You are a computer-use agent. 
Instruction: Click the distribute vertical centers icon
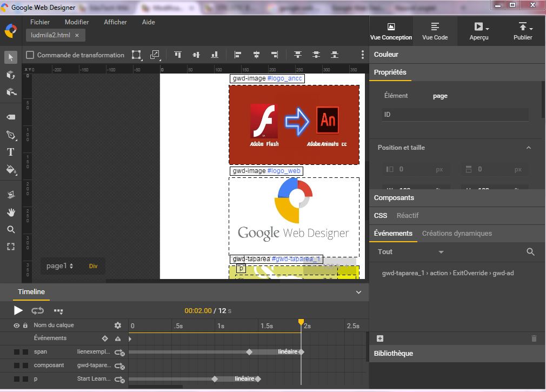[316, 55]
